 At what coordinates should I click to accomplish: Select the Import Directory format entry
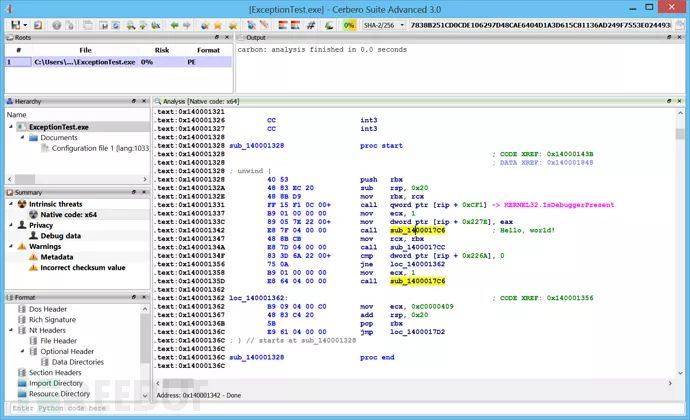click(x=56, y=383)
